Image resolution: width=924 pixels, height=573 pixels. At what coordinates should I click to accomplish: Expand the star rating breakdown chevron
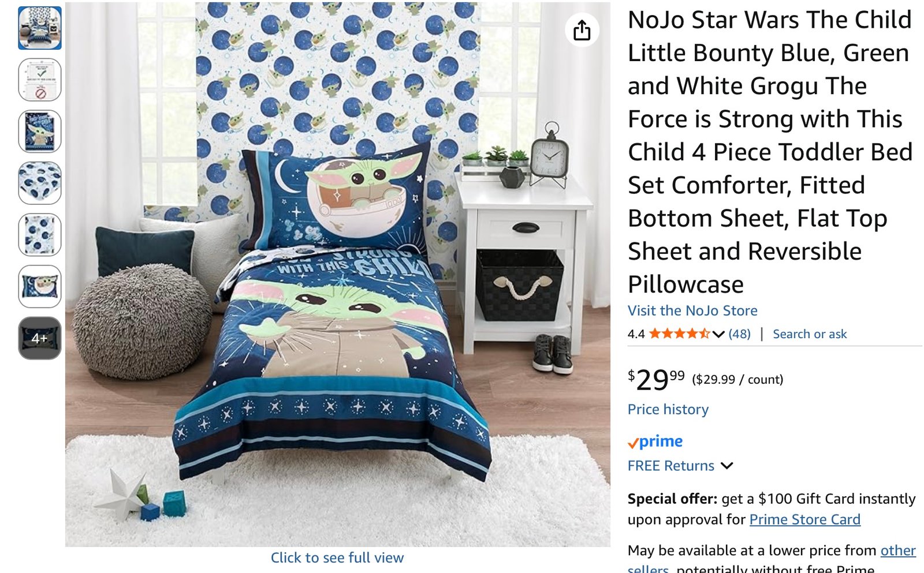[718, 334]
